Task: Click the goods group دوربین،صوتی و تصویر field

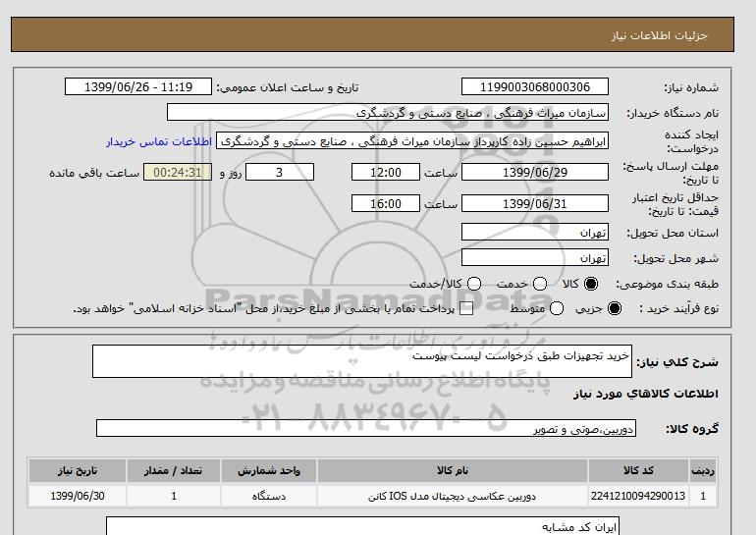Action: pos(366,428)
